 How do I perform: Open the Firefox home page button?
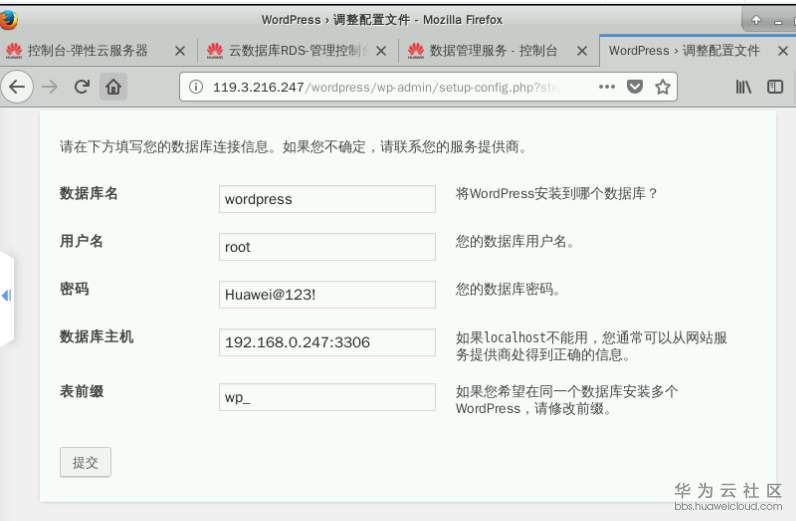pos(113,87)
